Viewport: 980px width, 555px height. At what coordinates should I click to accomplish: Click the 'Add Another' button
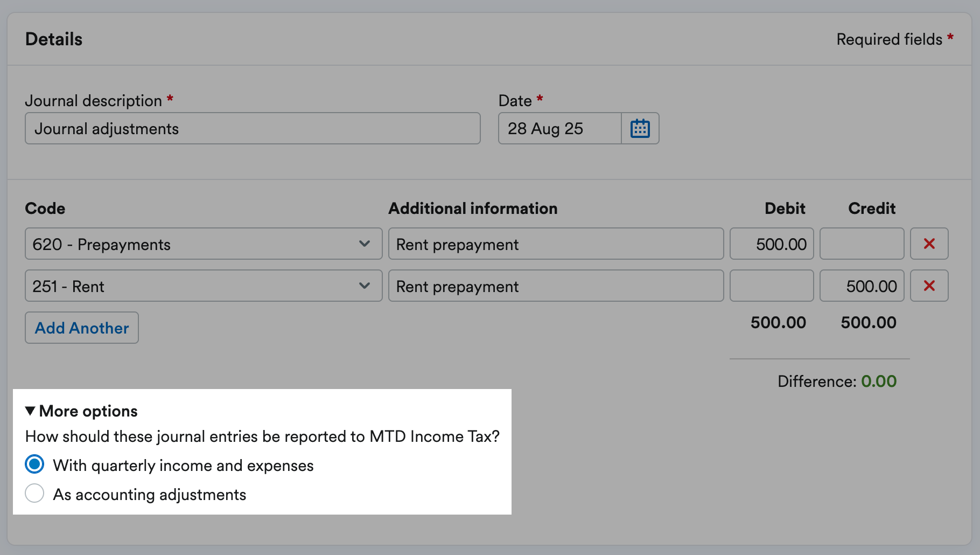point(82,328)
